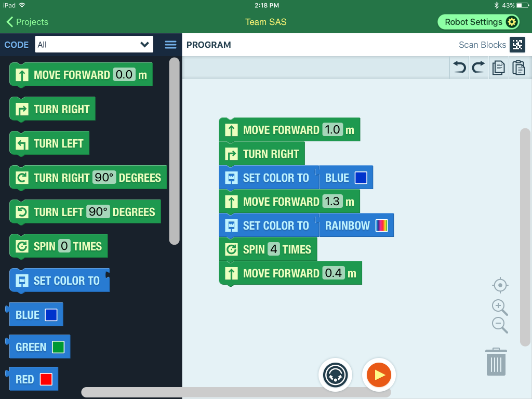Go back to Projects
The height and width of the screenshot is (399, 532).
[27, 22]
